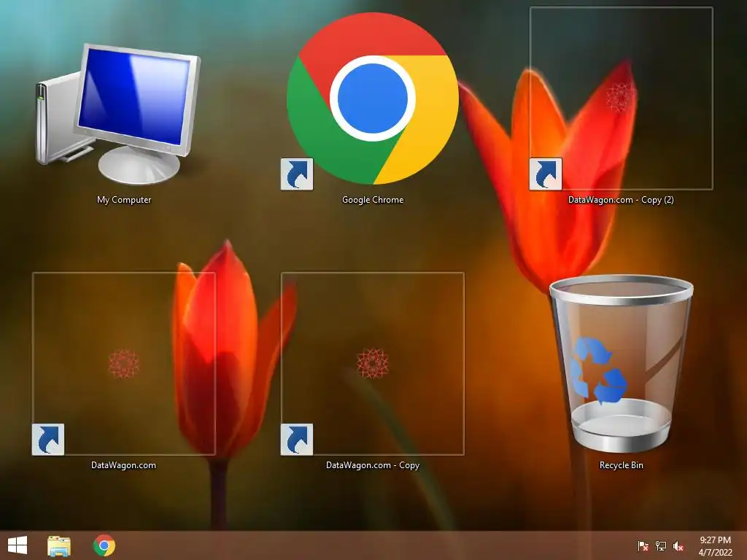Click the "Recycle Bin" label text
747x560 pixels.
622,464
